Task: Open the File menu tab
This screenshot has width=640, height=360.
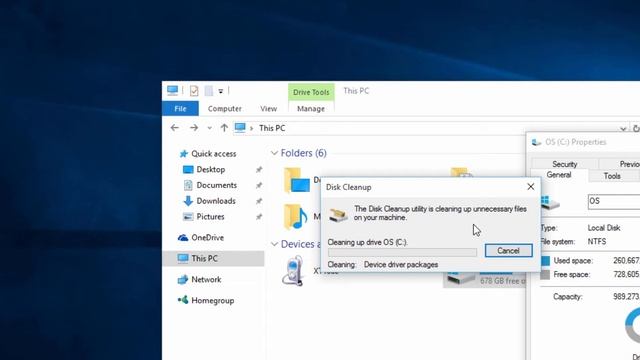Action: [180, 109]
